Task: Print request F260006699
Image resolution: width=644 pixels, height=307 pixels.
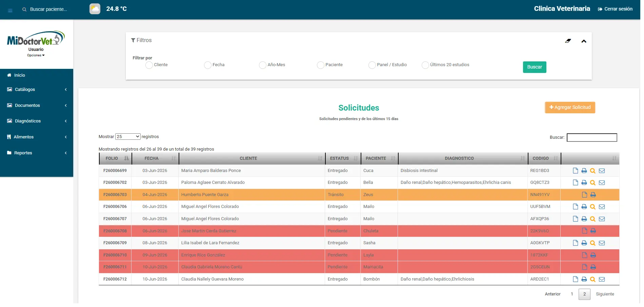Action: click(584, 171)
